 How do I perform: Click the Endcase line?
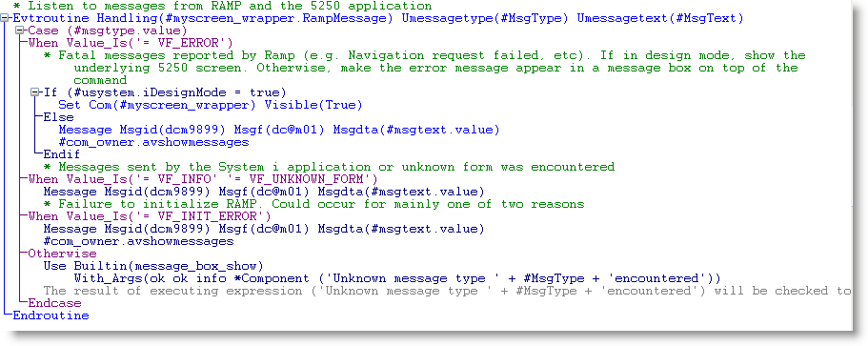pyautogui.click(x=54, y=303)
